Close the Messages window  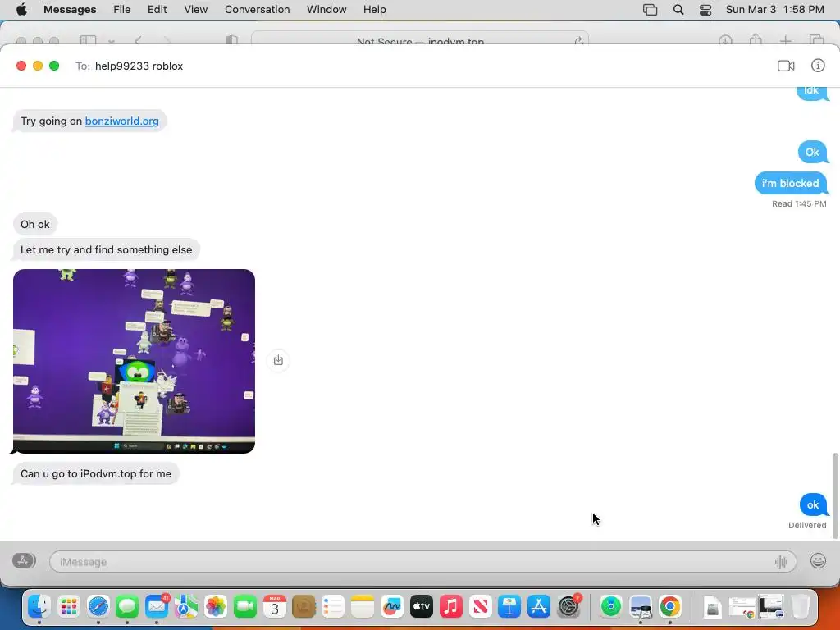coord(21,66)
